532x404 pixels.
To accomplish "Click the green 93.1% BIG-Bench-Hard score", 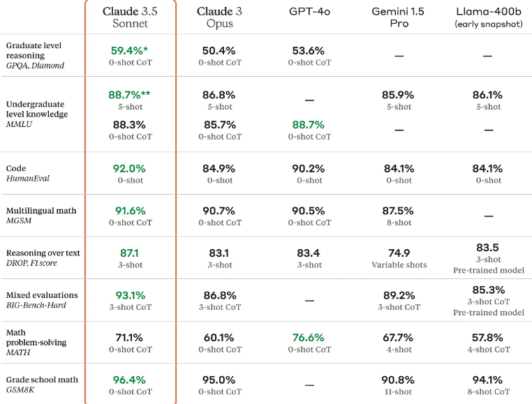I will 130,295.
